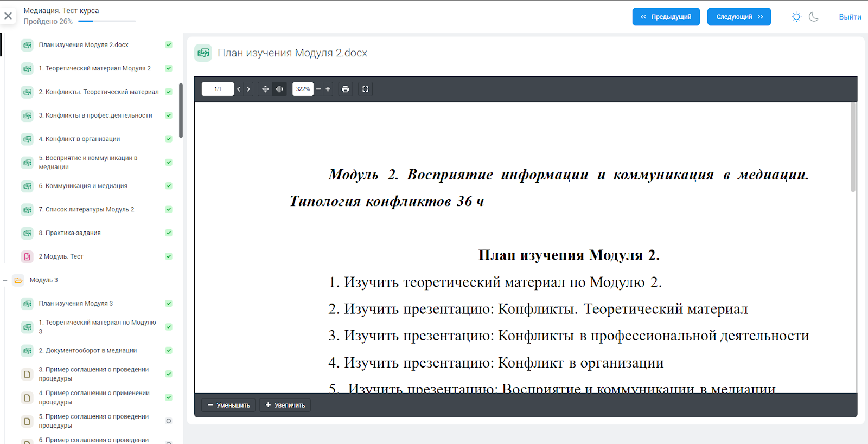The height and width of the screenshot is (444, 868).
Task: Click the 'Пройдено 26%' progress text
Action: [48, 22]
